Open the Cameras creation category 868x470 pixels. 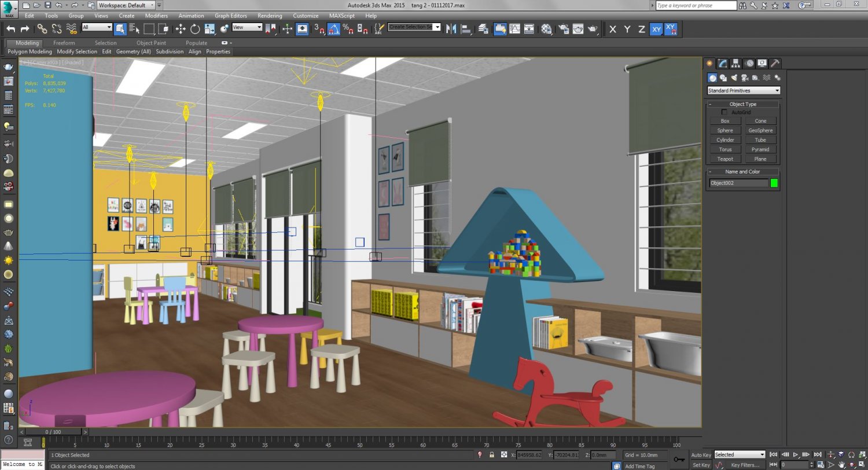pos(745,78)
